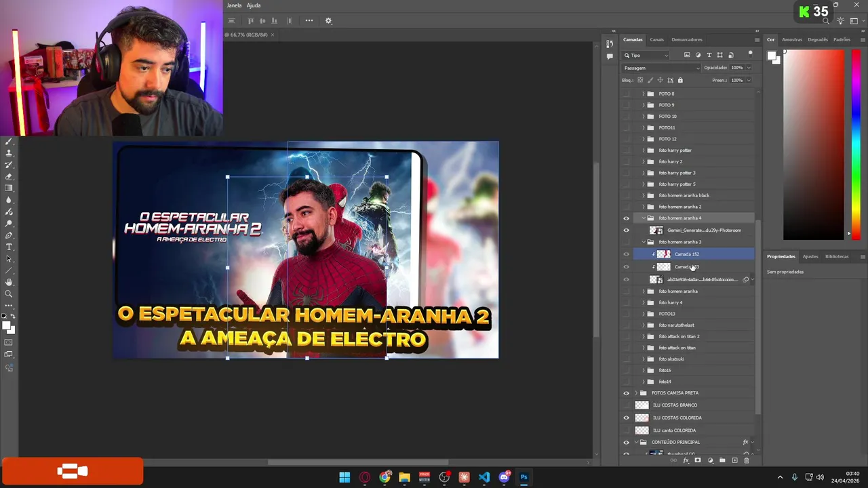Expand FOTOS CAMISA PRETA group

click(x=635, y=393)
